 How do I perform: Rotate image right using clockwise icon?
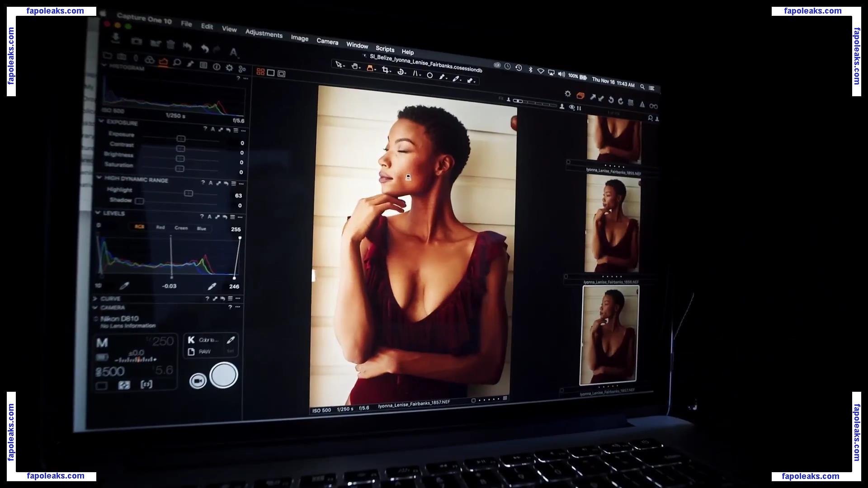[x=621, y=101]
